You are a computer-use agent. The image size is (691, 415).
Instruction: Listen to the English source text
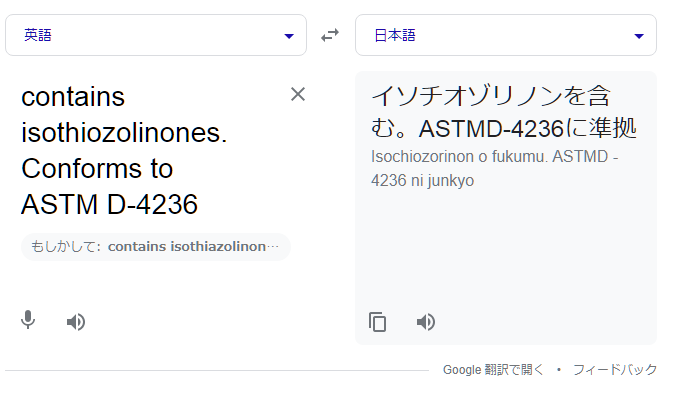[x=76, y=322]
